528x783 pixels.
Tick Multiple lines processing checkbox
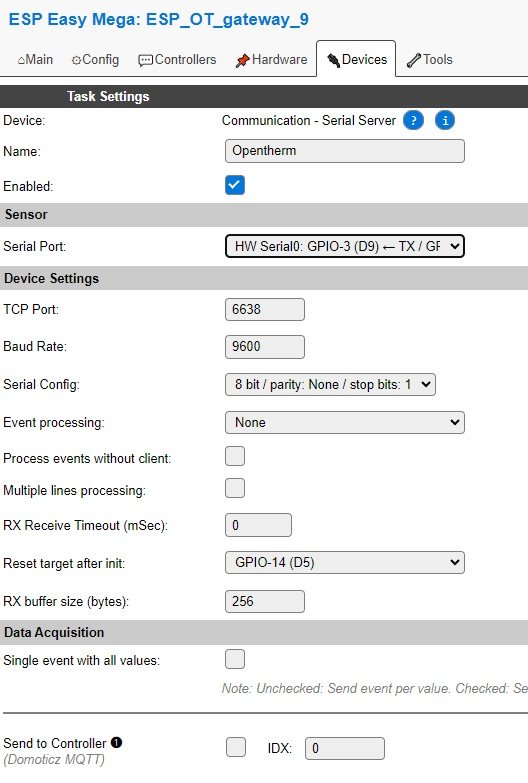coord(235,488)
